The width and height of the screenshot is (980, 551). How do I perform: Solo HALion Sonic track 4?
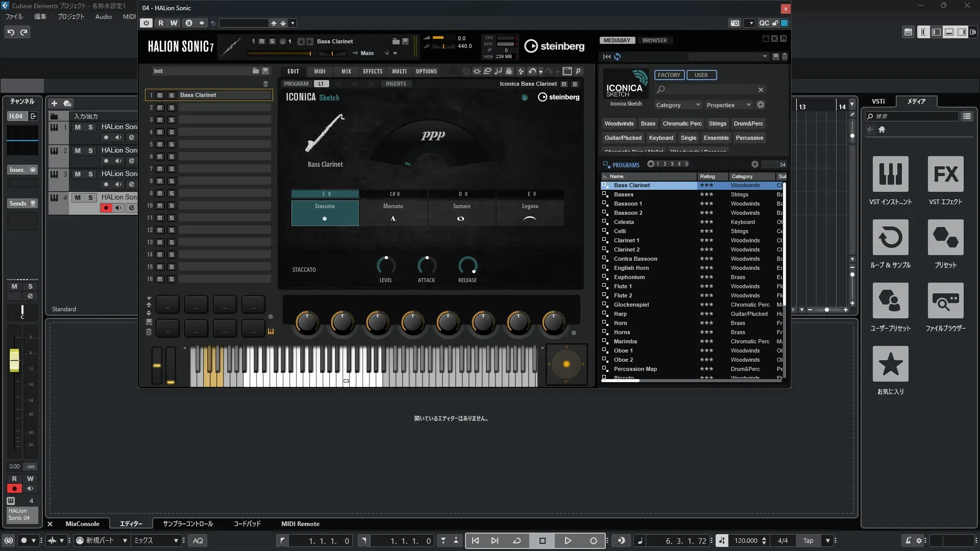[90, 197]
